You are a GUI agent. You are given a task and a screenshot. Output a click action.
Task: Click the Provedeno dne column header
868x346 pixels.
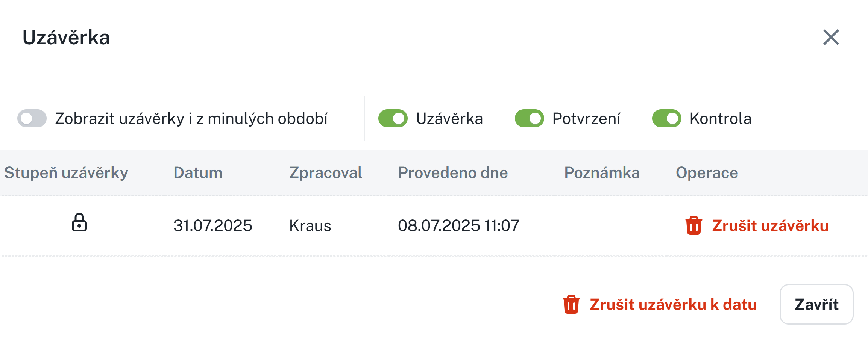tap(453, 173)
